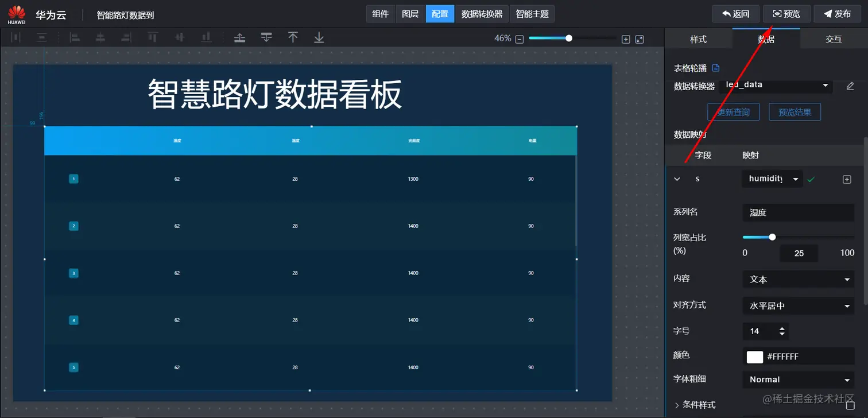Image resolution: width=868 pixels, height=418 pixels.
Task: Click the right panel vertical scrollbar
Action: point(865,221)
